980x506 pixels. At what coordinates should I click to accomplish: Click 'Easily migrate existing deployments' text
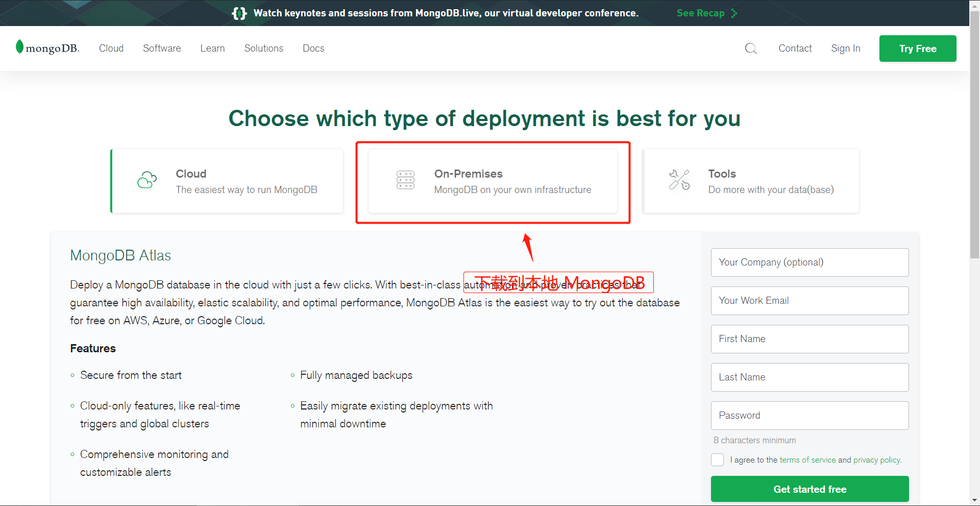click(397, 415)
